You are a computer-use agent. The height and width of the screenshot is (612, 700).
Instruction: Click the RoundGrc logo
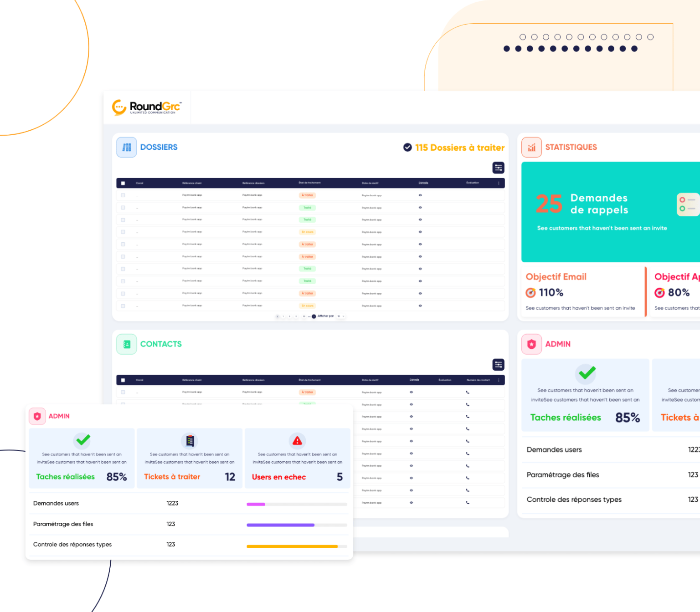tap(147, 107)
